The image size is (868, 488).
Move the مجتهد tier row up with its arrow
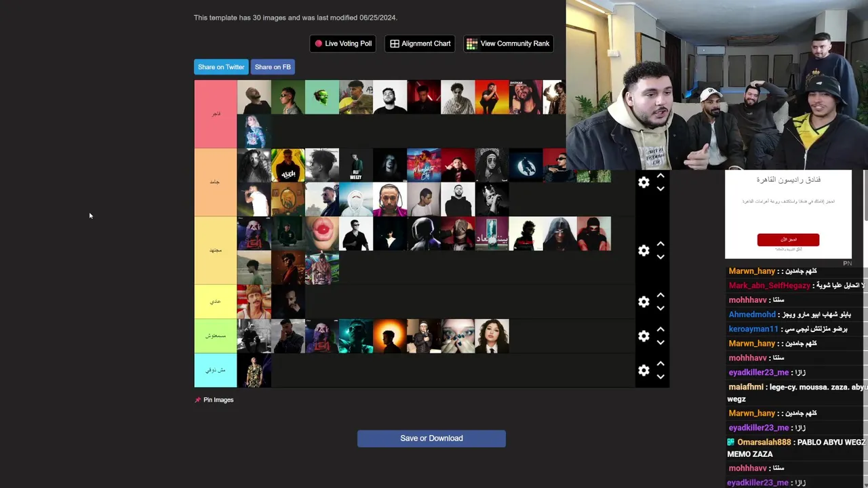coord(660,244)
